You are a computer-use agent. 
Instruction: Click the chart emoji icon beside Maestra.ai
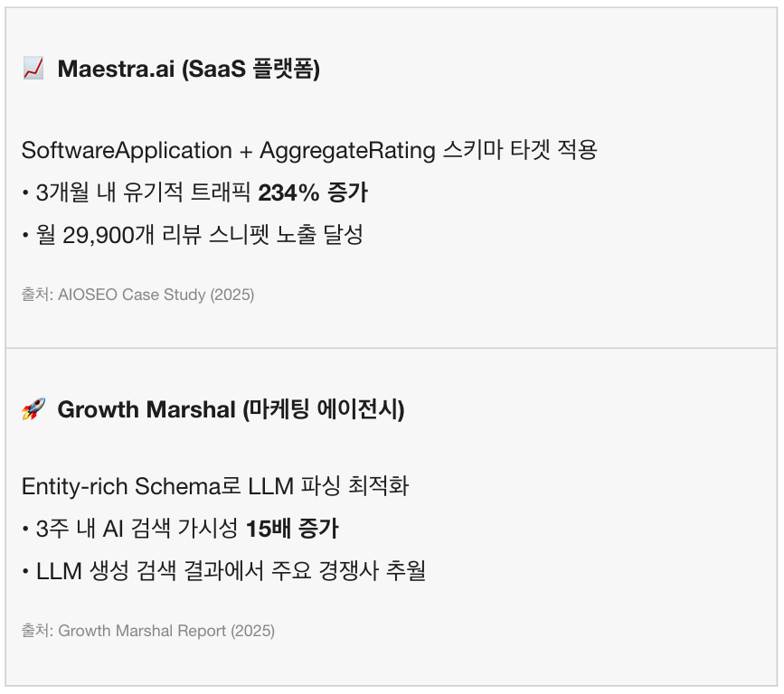tap(33, 69)
